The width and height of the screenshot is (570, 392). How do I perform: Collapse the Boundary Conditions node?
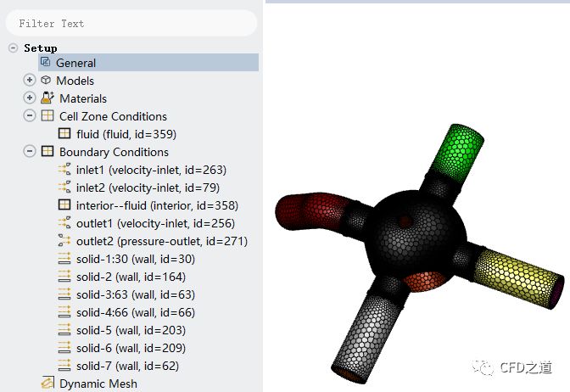pos(30,152)
